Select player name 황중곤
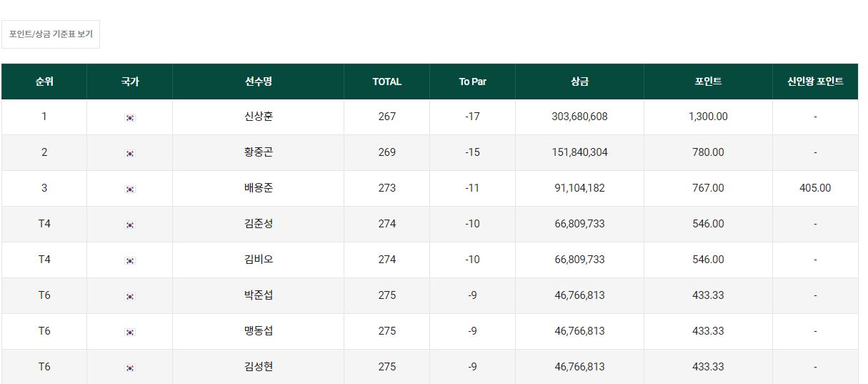 259,152
